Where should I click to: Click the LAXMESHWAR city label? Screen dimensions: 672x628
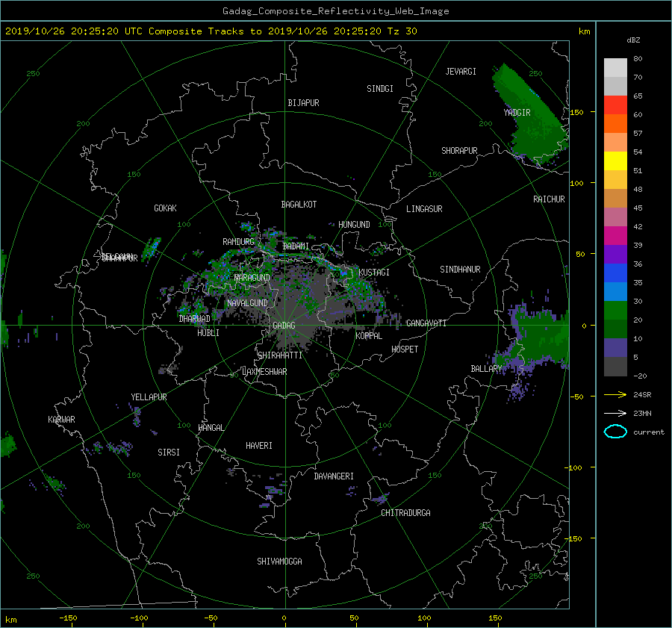click(264, 372)
